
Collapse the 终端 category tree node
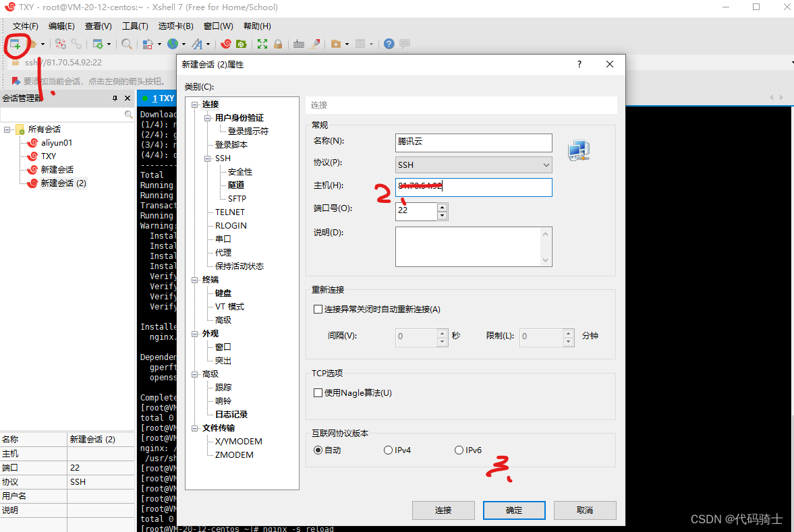[x=194, y=280]
